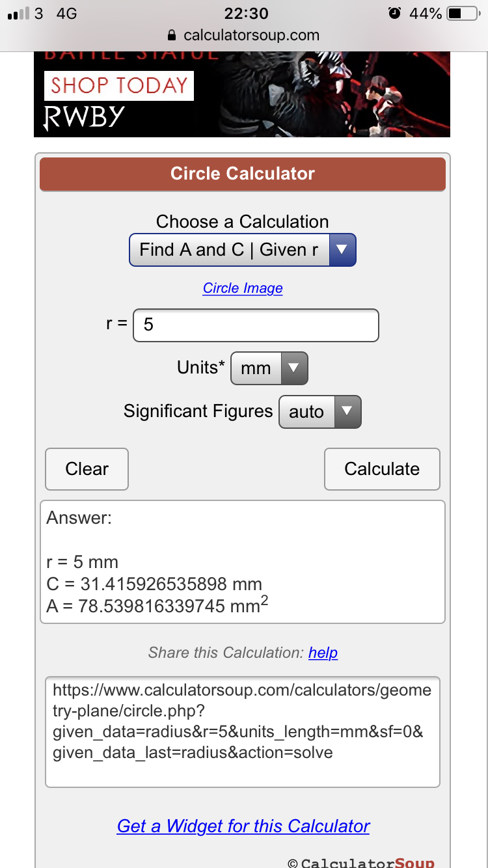Tap the SHOP TODAY ad banner

pos(119,85)
